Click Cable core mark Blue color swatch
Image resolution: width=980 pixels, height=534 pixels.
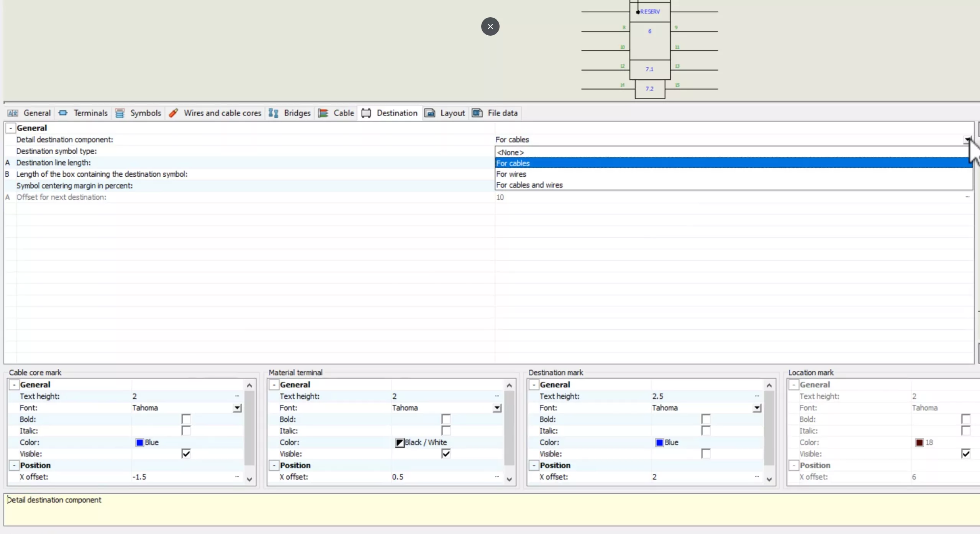[139, 442]
